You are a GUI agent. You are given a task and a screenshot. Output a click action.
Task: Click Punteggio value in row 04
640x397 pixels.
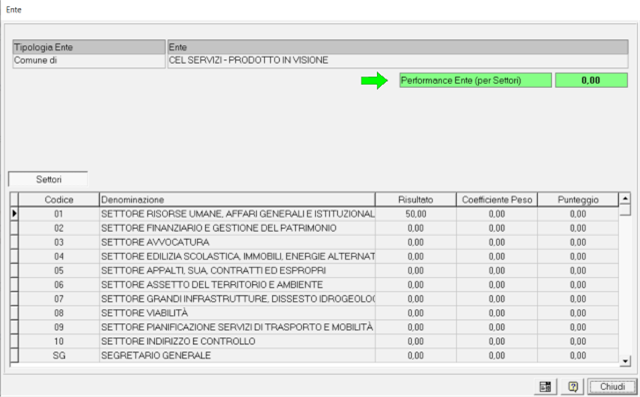(578, 256)
